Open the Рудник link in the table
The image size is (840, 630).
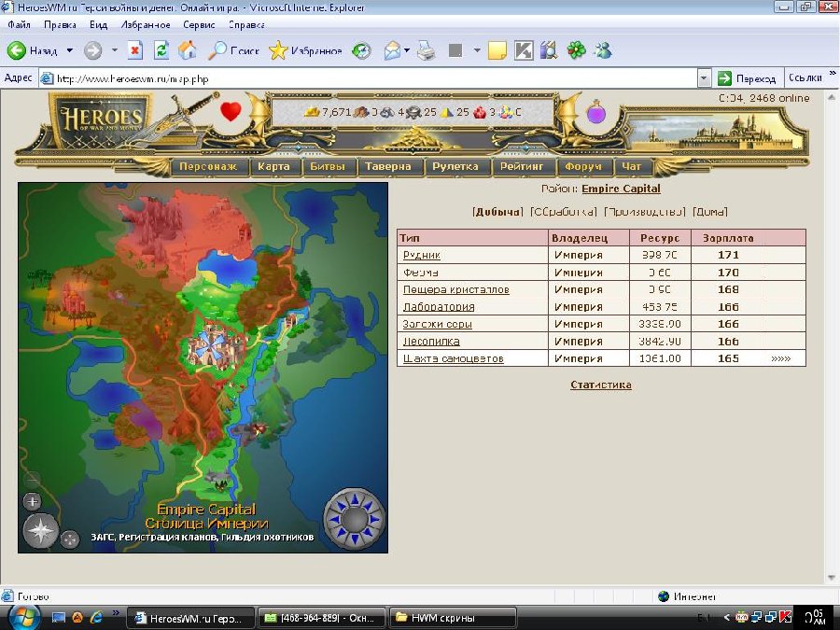click(422, 255)
